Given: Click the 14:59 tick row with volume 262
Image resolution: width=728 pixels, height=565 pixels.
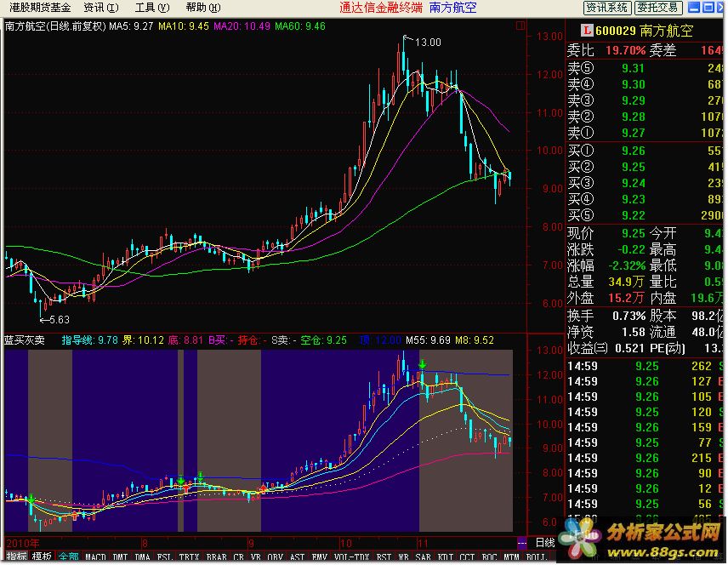Looking at the screenshot, I should 645,366.
